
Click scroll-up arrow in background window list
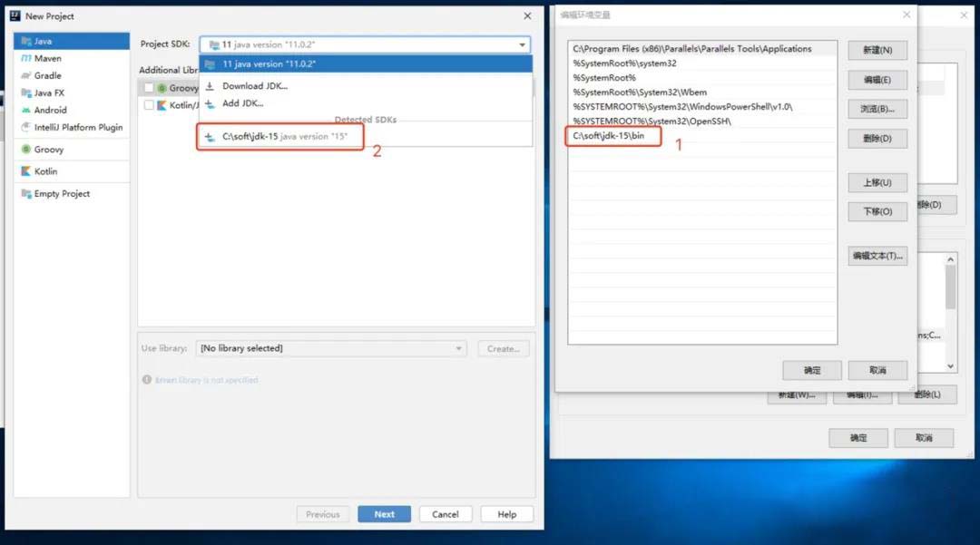tap(951, 259)
